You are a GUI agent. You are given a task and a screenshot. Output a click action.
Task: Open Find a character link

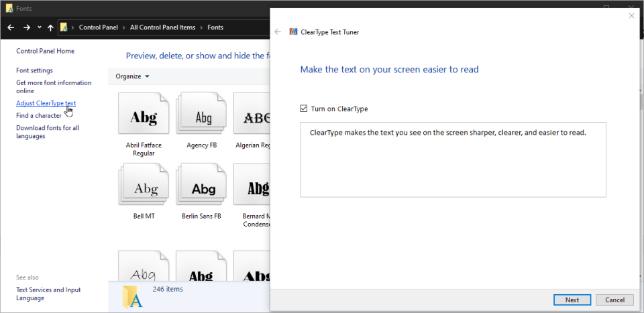(x=39, y=115)
